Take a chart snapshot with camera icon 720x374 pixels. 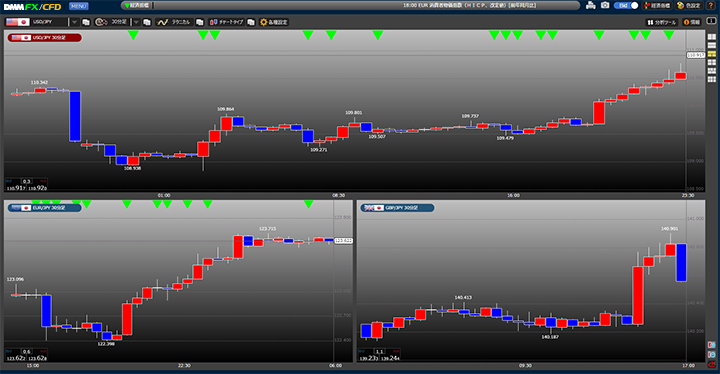pyautogui.click(x=605, y=6)
